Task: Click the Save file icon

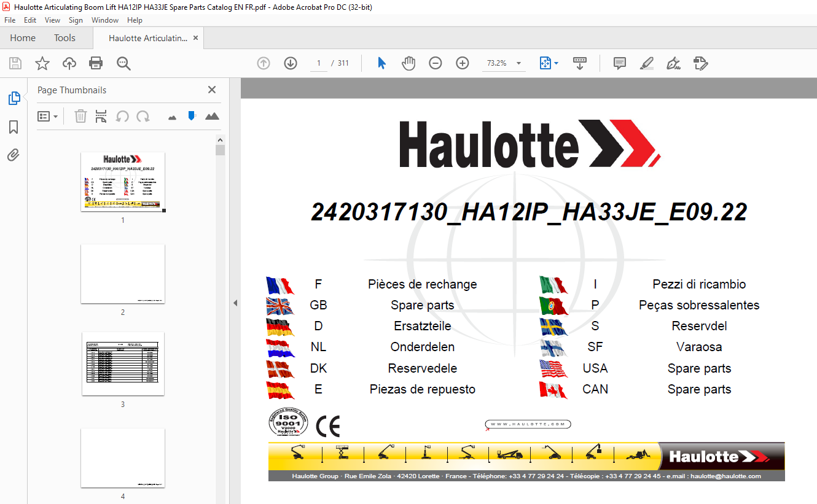Action: point(15,63)
